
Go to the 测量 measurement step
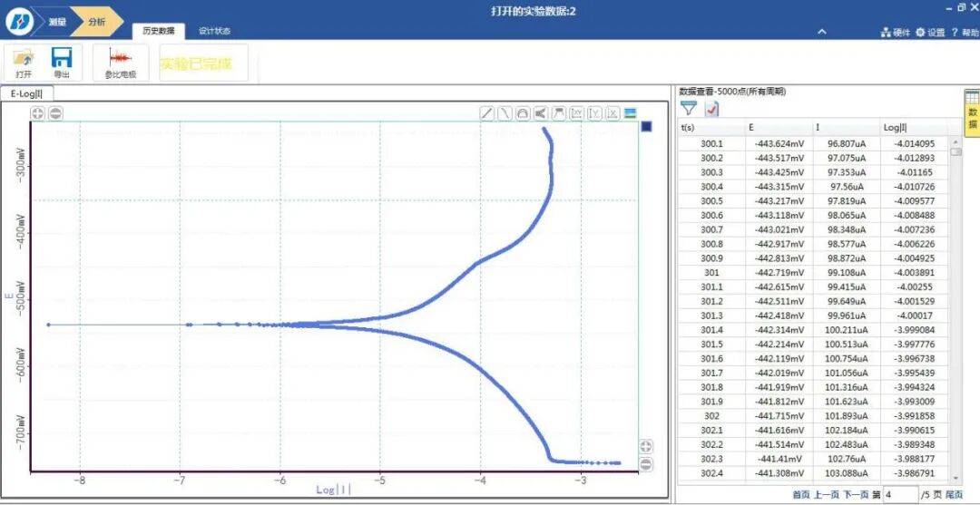[57, 21]
